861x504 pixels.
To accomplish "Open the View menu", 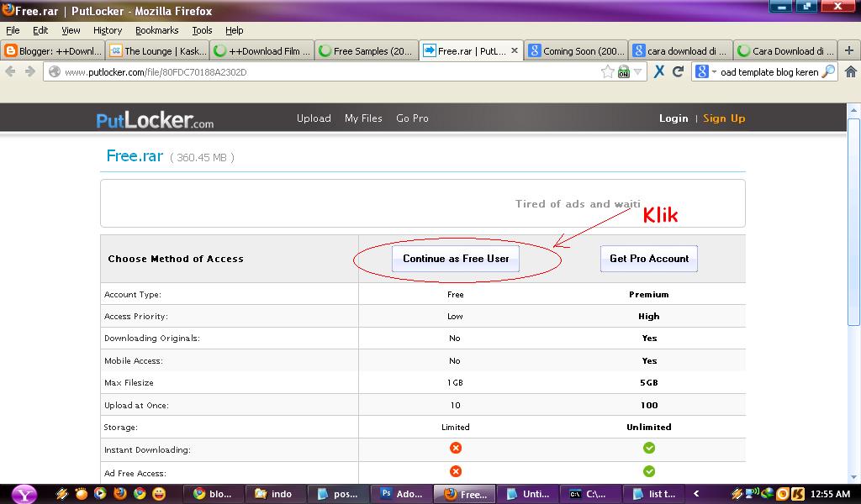I will click(x=71, y=30).
